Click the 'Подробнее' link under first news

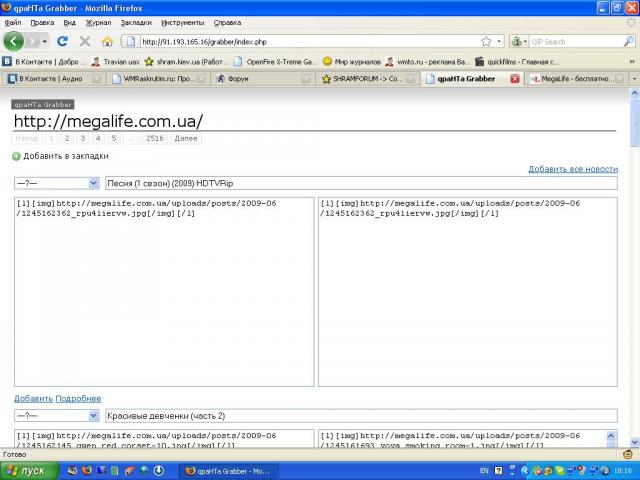(78, 399)
